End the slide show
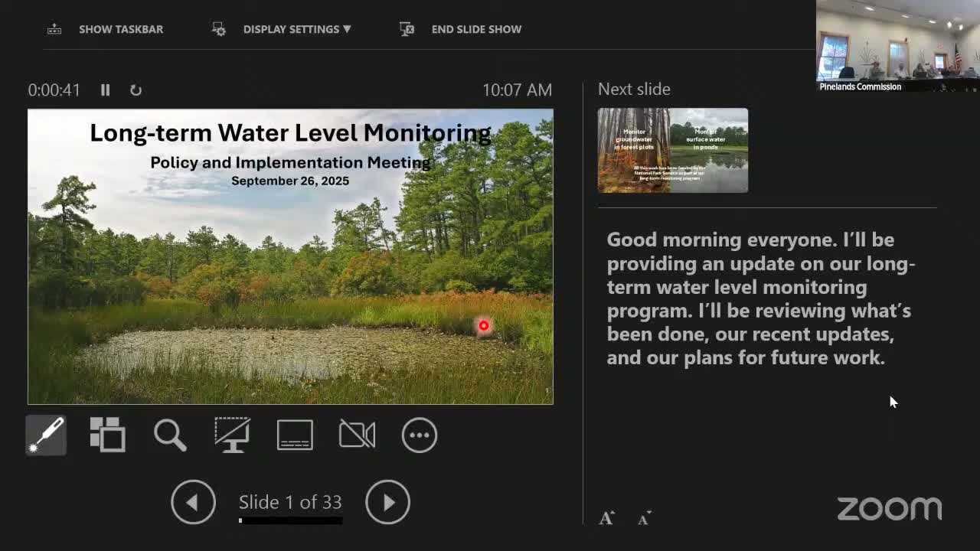Image resolution: width=980 pixels, height=551 pixels. click(476, 29)
